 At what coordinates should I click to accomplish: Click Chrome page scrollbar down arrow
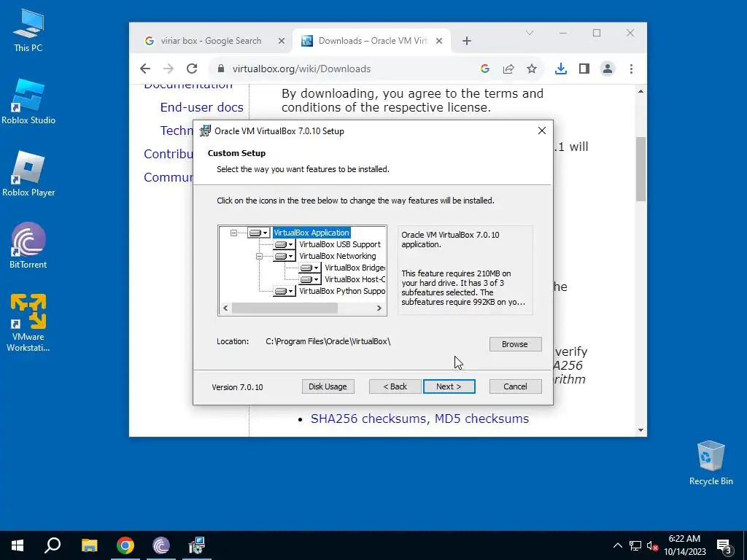640,430
